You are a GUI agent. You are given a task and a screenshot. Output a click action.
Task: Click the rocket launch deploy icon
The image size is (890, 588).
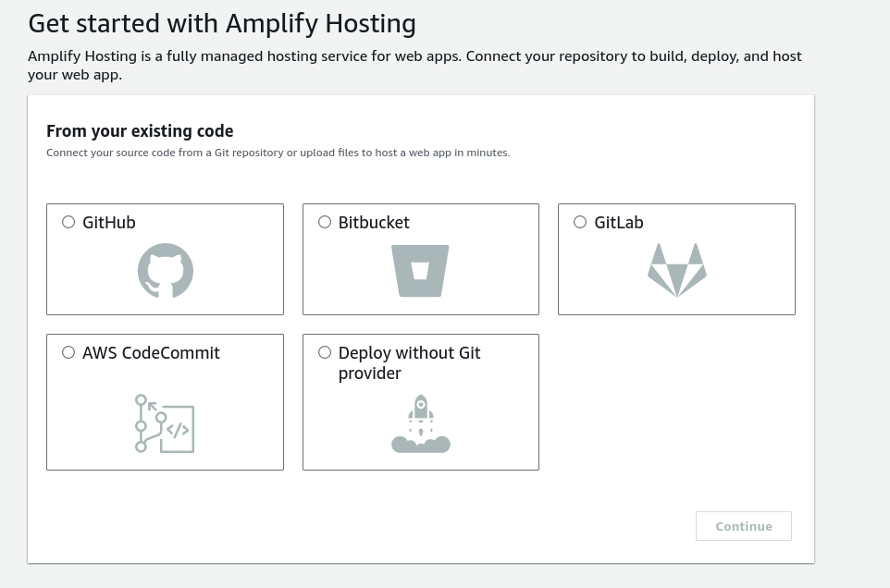tap(421, 423)
